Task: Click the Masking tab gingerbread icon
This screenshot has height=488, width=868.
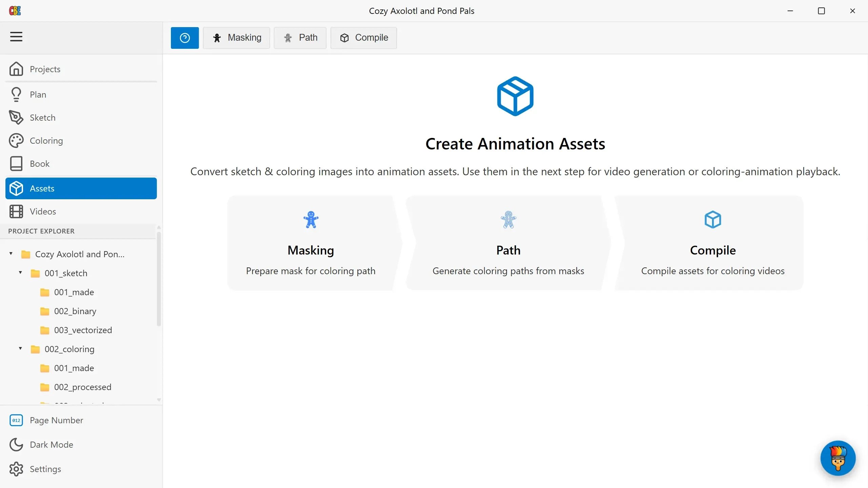Action: tap(217, 38)
